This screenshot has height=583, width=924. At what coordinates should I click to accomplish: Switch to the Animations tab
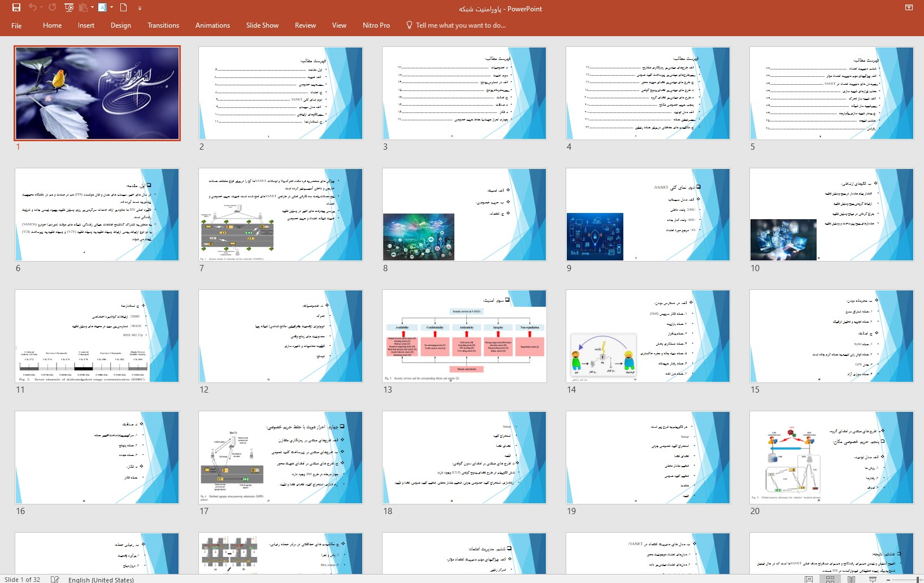(x=212, y=25)
